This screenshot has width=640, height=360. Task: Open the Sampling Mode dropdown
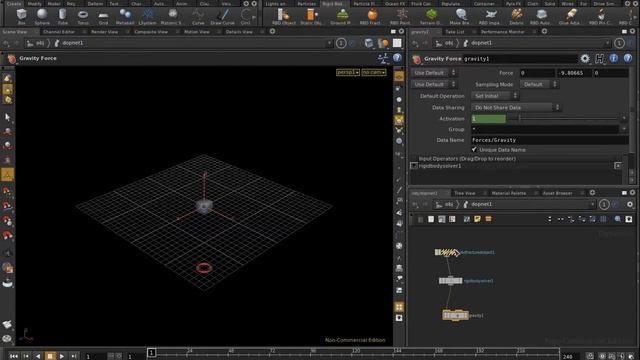tap(539, 84)
